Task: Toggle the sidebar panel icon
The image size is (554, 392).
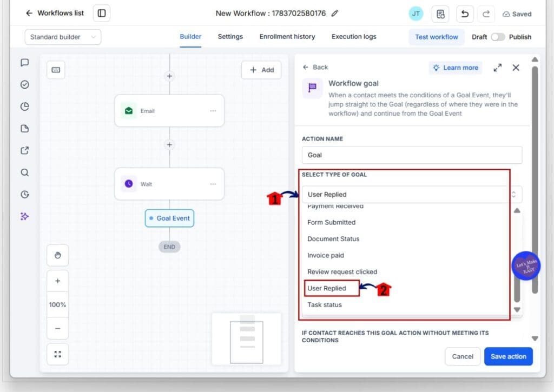Action: click(x=101, y=14)
